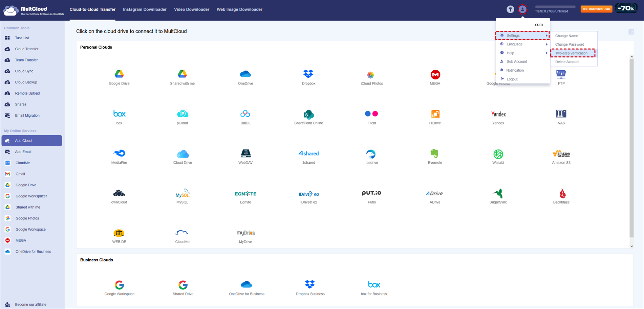Select the box personal cloud icon
The width and height of the screenshot is (644, 309).
coord(119,114)
